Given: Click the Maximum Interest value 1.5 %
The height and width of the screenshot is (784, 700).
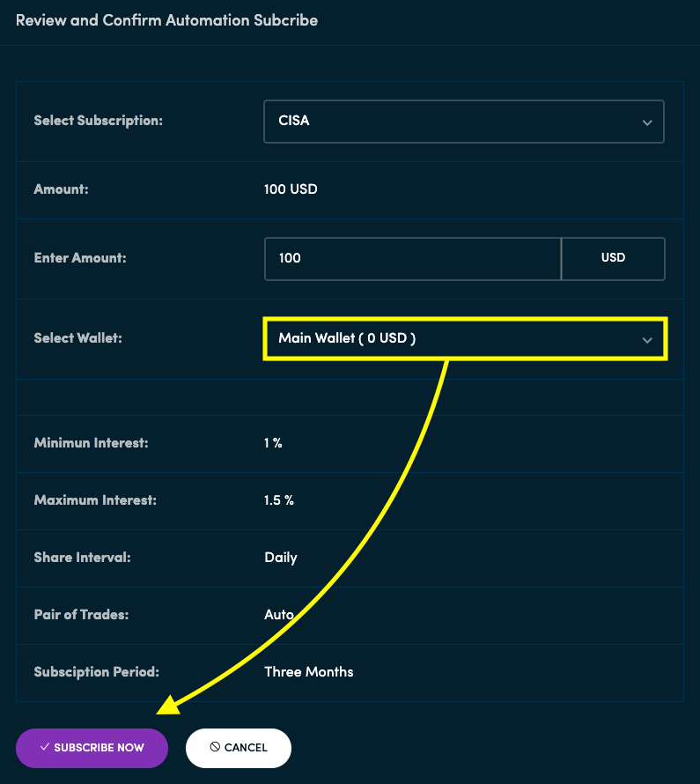Looking at the screenshot, I should [278, 499].
